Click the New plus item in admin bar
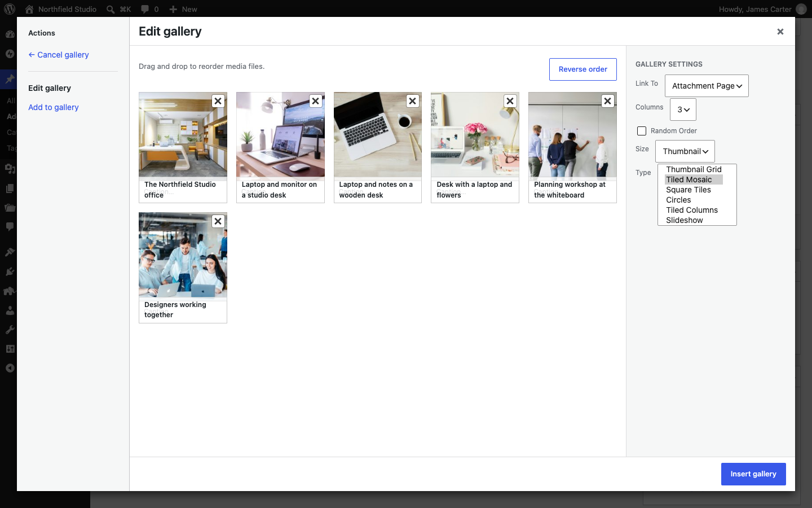812x508 pixels. [x=183, y=9]
